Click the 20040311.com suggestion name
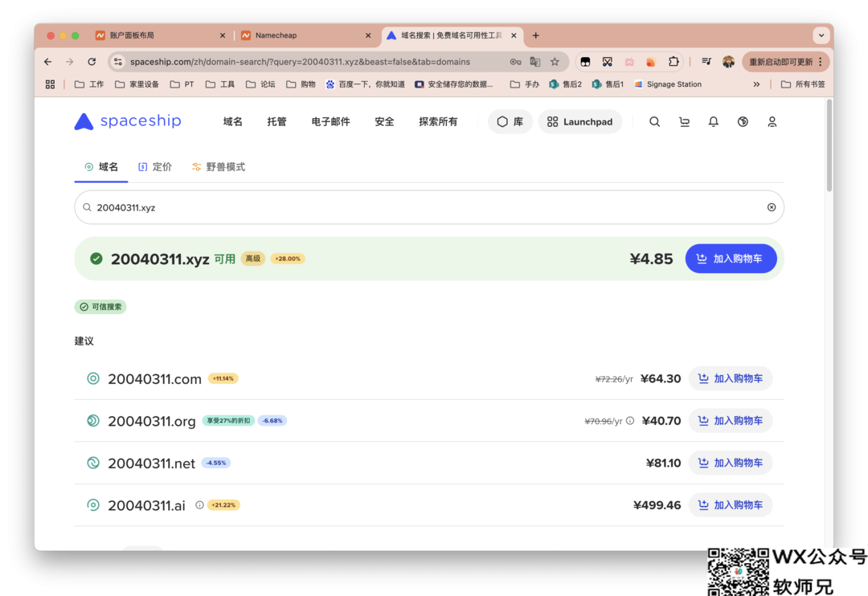868x596 pixels. click(154, 379)
